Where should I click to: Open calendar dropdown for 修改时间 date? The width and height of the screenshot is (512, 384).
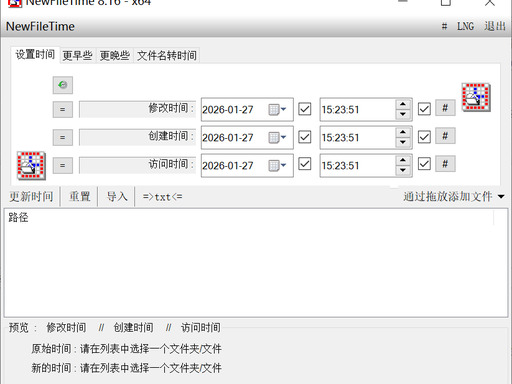[x=277, y=109]
